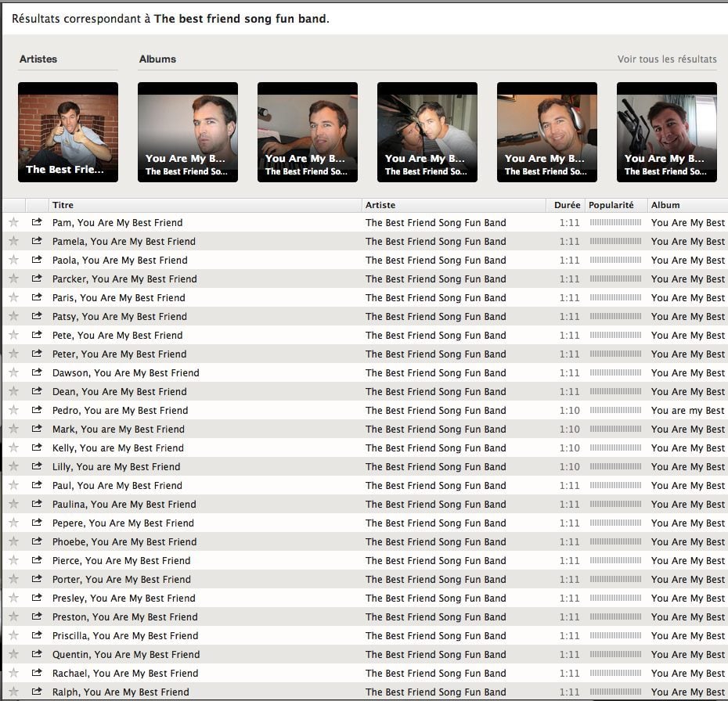Share the track "Pamela, You Are My Best Friend"
Screen dimensions: 728x701
point(37,241)
